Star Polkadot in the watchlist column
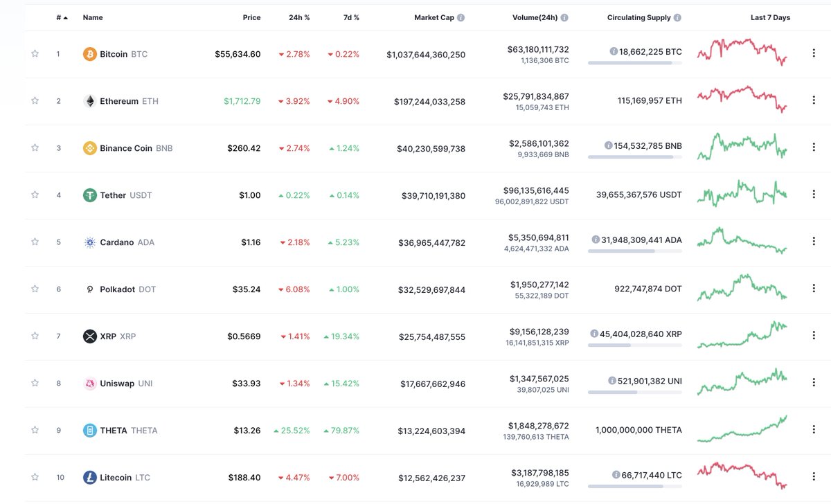 click(x=35, y=289)
